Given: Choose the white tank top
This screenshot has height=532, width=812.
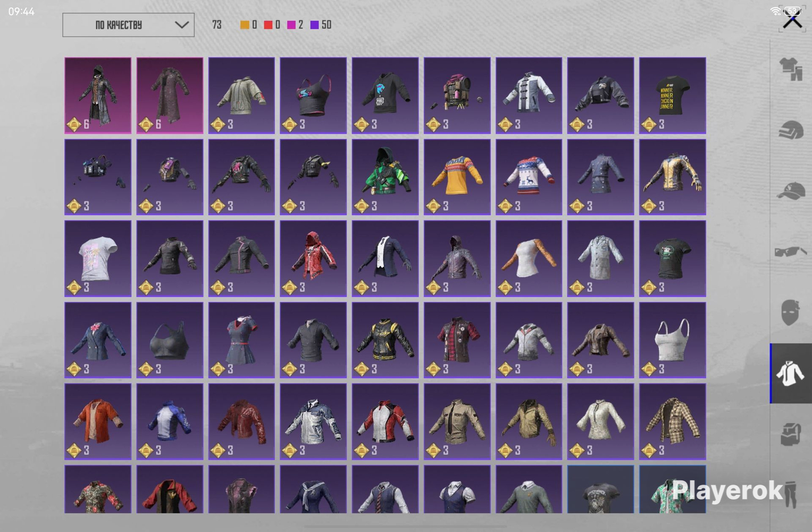Looking at the screenshot, I should [x=673, y=340].
